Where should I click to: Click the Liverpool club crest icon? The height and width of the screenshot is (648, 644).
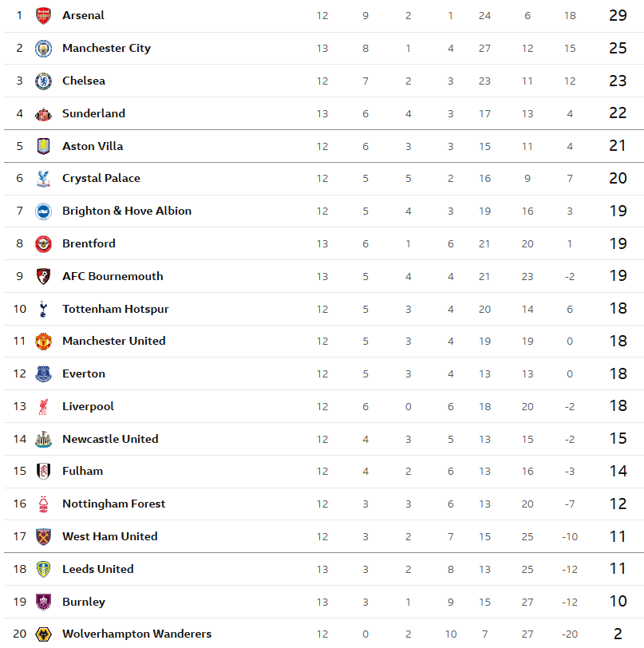pyautogui.click(x=43, y=406)
